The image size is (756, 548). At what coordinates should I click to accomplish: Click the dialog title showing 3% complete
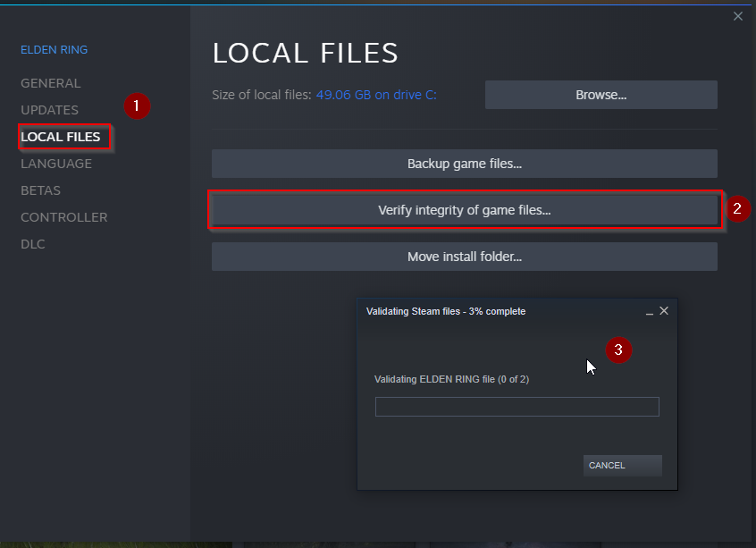(446, 311)
